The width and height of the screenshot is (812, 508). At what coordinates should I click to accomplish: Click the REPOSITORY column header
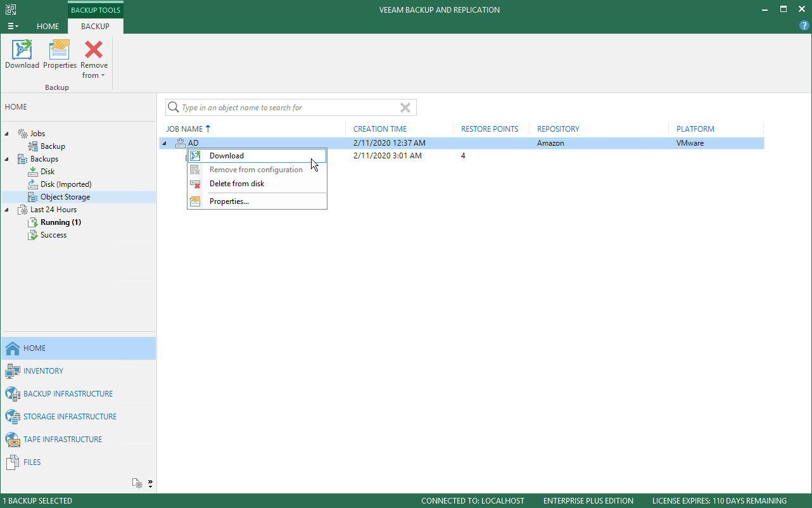point(558,129)
